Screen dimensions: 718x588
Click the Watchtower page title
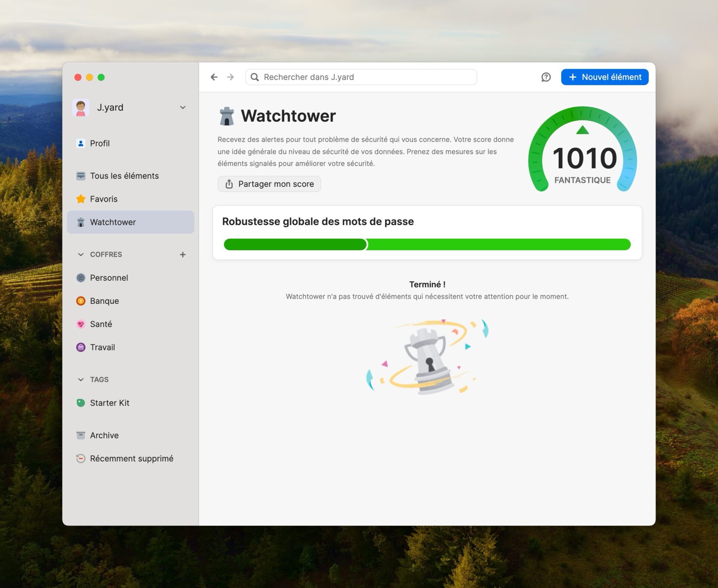point(288,116)
